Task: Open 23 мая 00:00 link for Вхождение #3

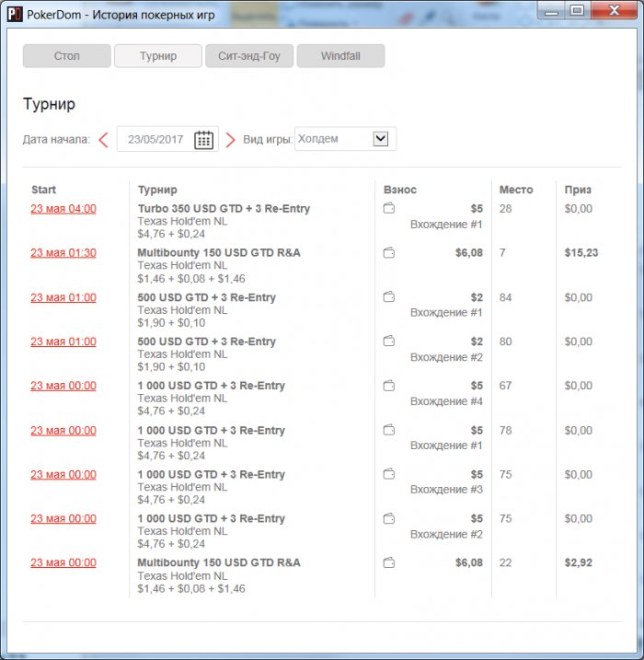Action: point(63,475)
